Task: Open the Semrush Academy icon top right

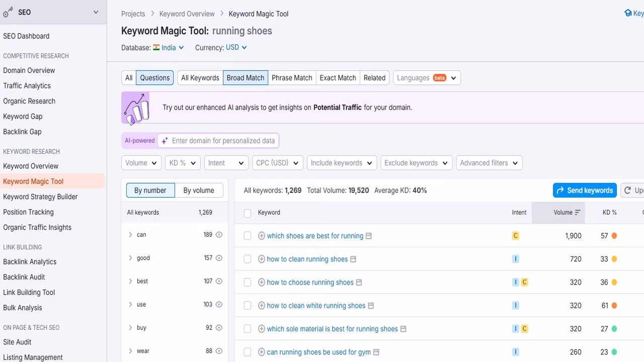Action: [627, 13]
